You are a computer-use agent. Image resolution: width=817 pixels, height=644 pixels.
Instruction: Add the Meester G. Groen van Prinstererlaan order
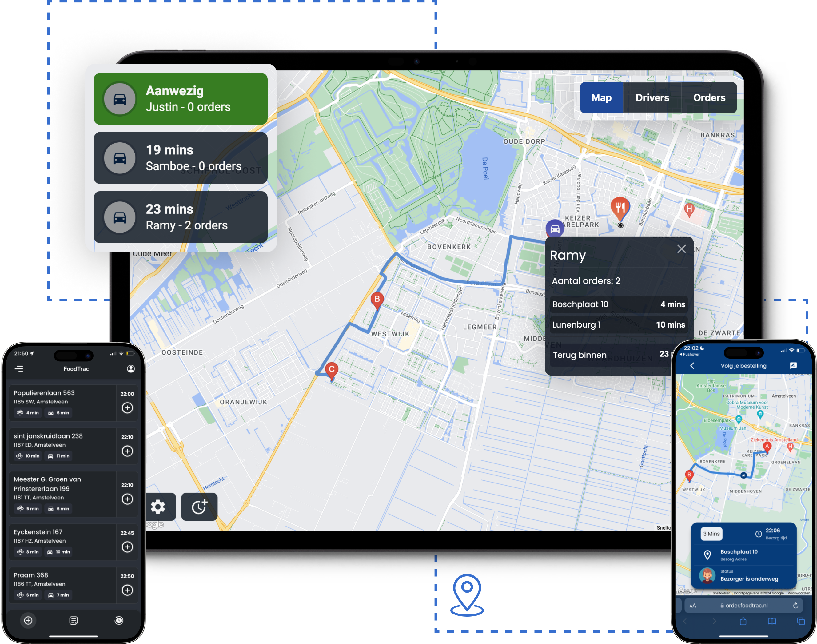pos(127,499)
